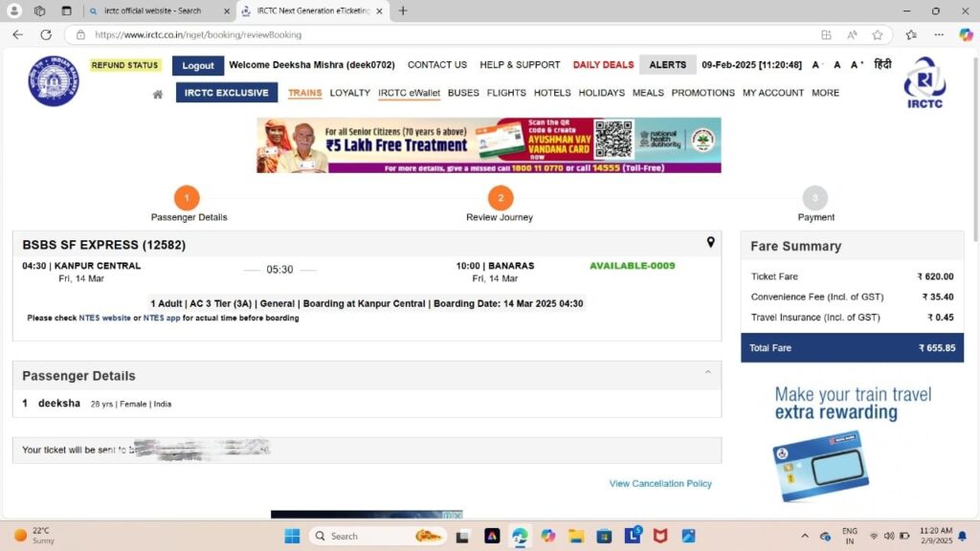Open Task View on taskbar
980x551 pixels.
click(x=462, y=536)
